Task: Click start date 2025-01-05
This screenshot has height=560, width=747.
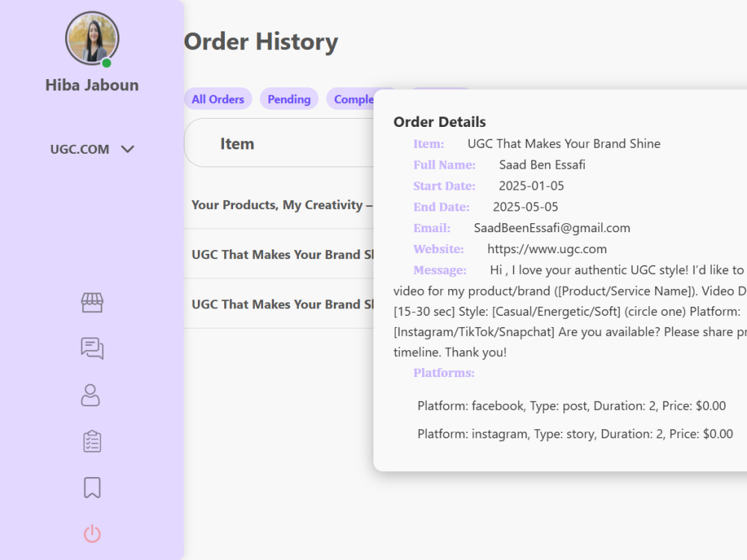Action: pos(531,186)
